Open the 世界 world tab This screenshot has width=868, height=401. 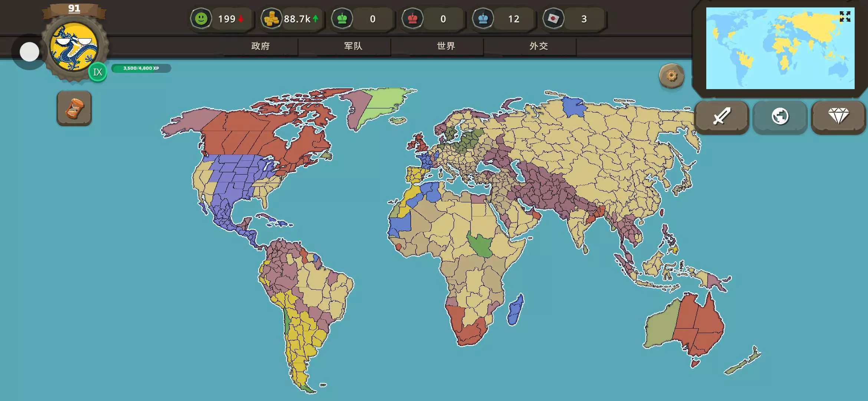tap(446, 46)
